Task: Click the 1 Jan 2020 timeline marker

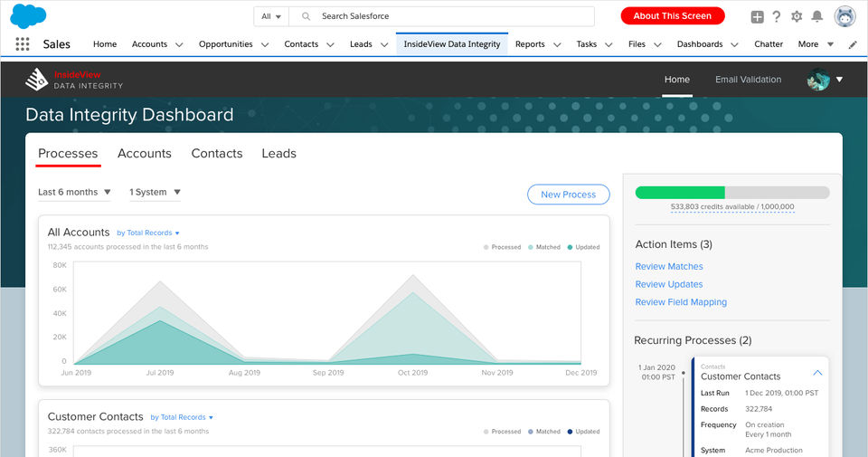Action: (x=684, y=373)
